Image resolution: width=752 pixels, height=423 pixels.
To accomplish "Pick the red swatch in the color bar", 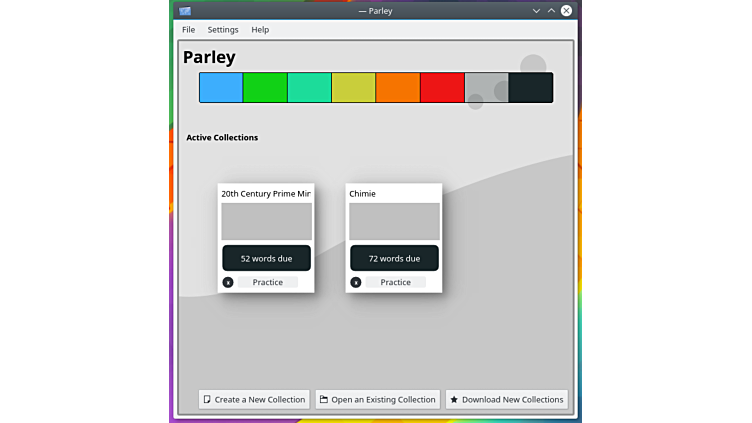I will (442, 88).
